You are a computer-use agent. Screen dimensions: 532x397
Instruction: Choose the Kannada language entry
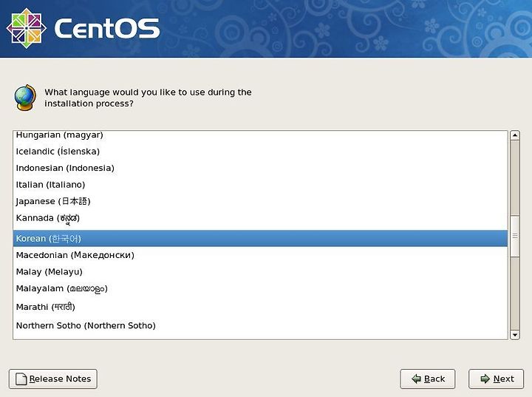pos(260,218)
